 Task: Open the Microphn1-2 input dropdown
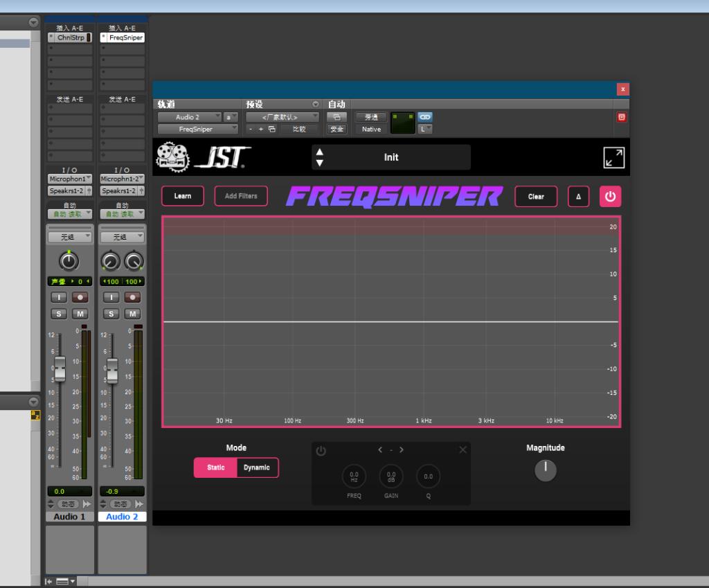pyautogui.click(x=122, y=179)
